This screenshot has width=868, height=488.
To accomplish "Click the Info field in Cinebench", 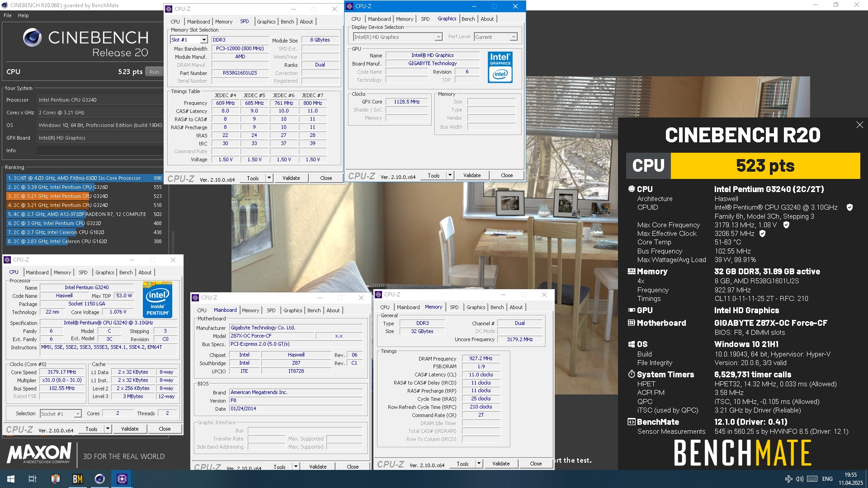I will click(x=99, y=150).
